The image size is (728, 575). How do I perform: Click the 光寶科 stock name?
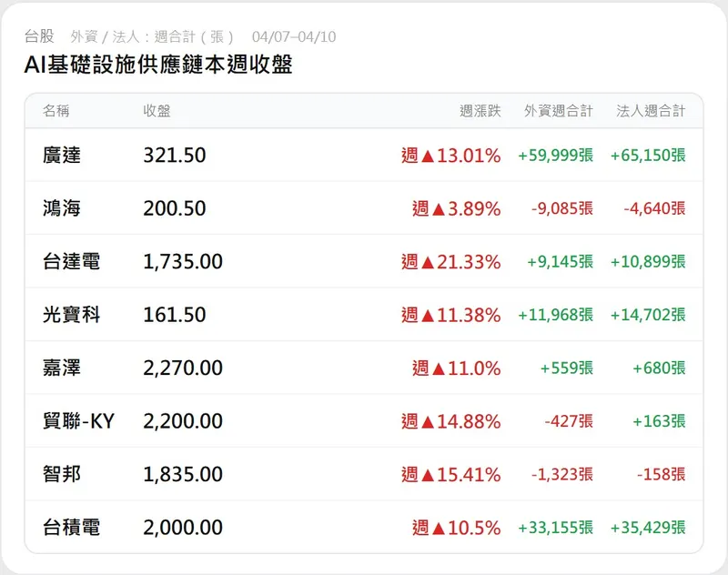71,315
